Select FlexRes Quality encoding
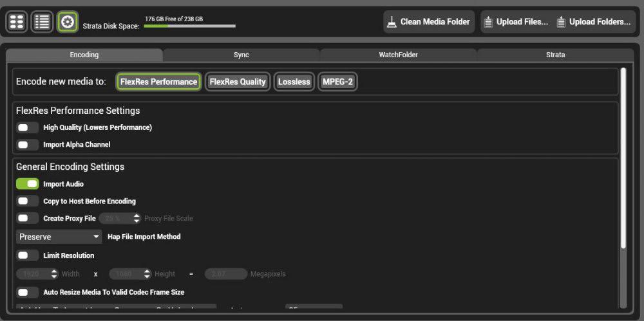The height and width of the screenshot is (321, 644). pyautogui.click(x=238, y=82)
